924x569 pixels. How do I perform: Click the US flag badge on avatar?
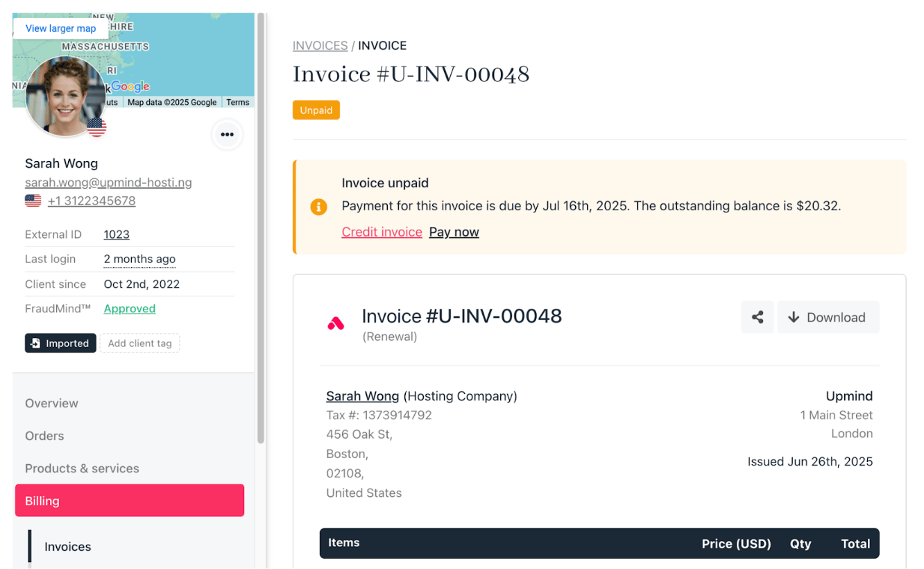coord(96,127)
